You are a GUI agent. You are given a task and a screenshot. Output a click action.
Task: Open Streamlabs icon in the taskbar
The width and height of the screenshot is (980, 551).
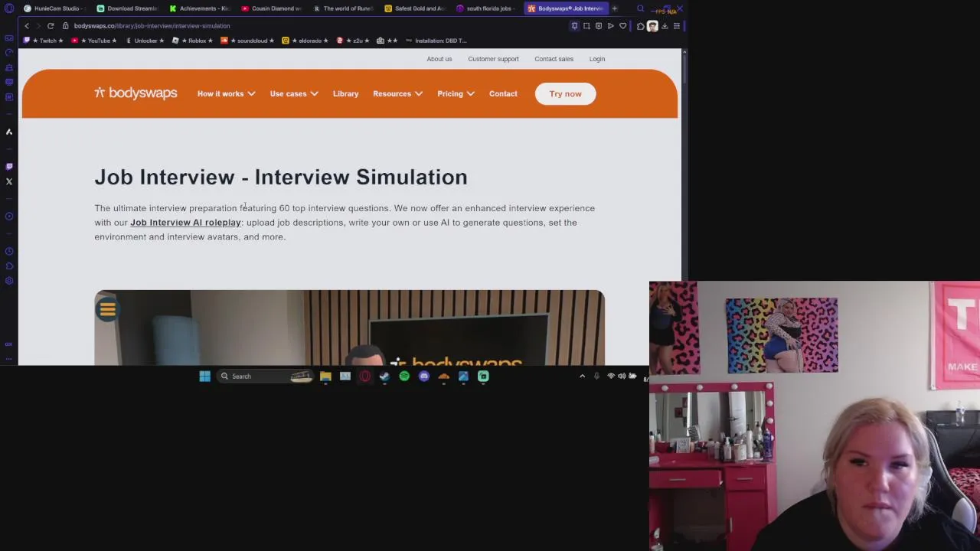(483, 376)
